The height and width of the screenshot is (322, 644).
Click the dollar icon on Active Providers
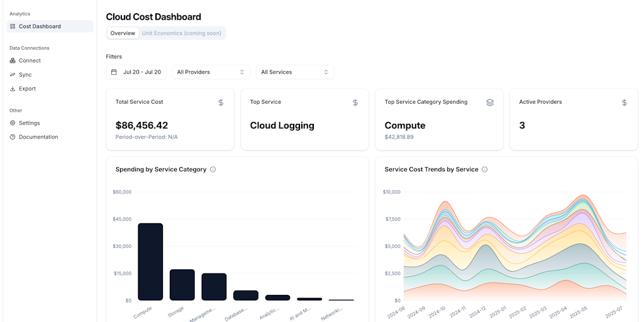tap(625, 103)
